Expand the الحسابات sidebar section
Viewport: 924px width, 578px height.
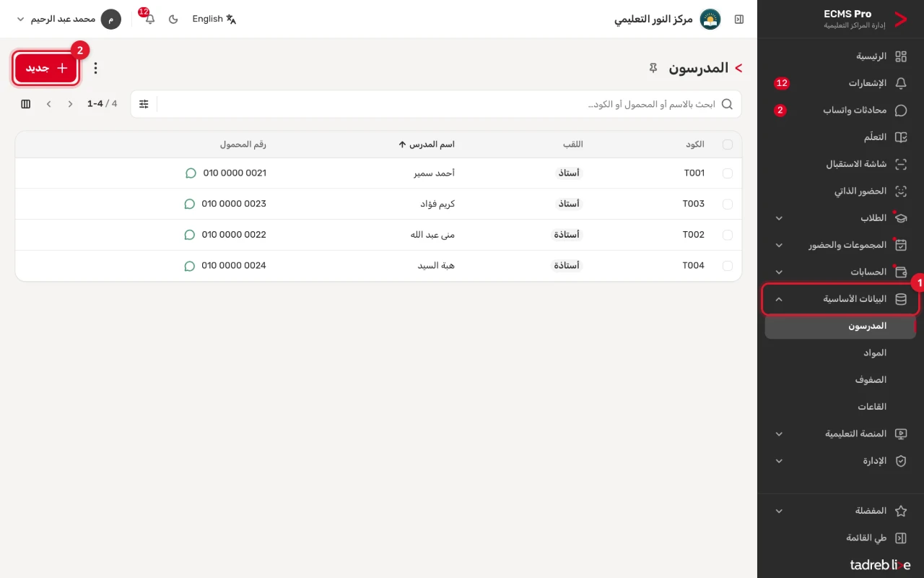click(841, 272)
